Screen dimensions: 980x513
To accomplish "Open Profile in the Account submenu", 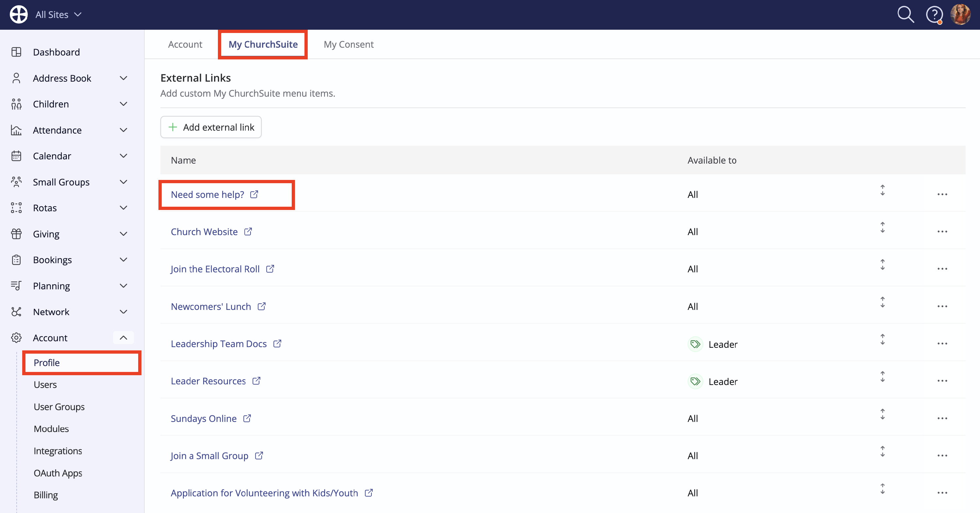I will pyautogui.click(x=82, y=363).
